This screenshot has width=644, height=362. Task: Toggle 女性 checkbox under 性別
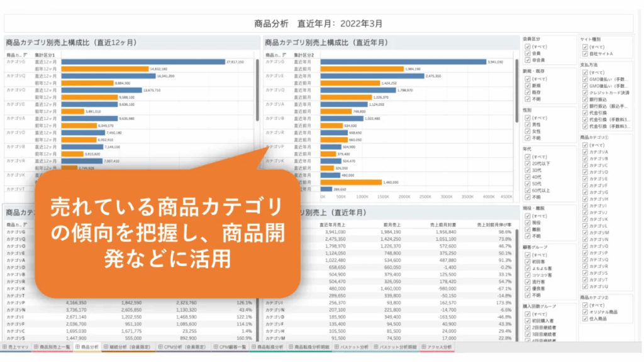(527, 131)
